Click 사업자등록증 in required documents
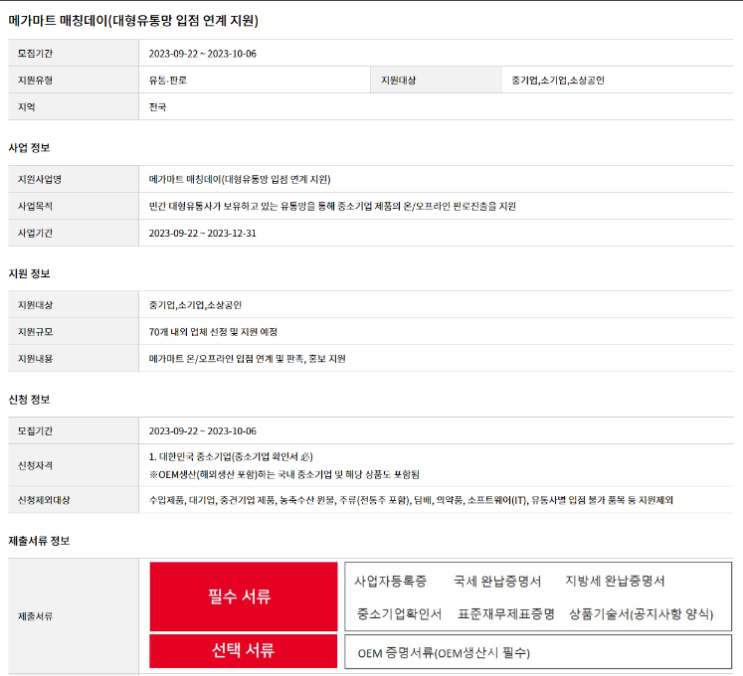 click(391, 581)
